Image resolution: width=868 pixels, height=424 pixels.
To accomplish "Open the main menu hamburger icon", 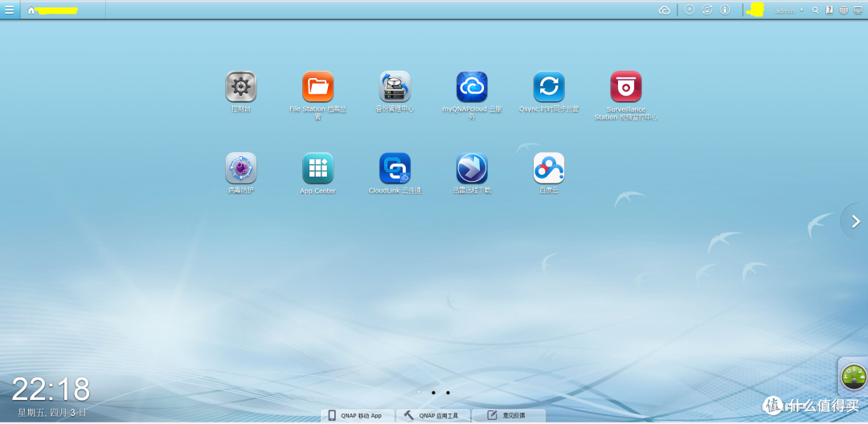I will 10,10.
